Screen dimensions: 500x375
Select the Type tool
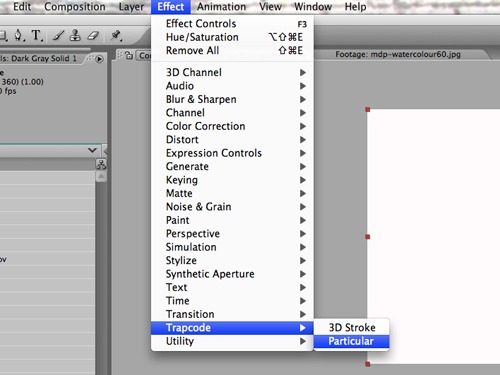37,35
